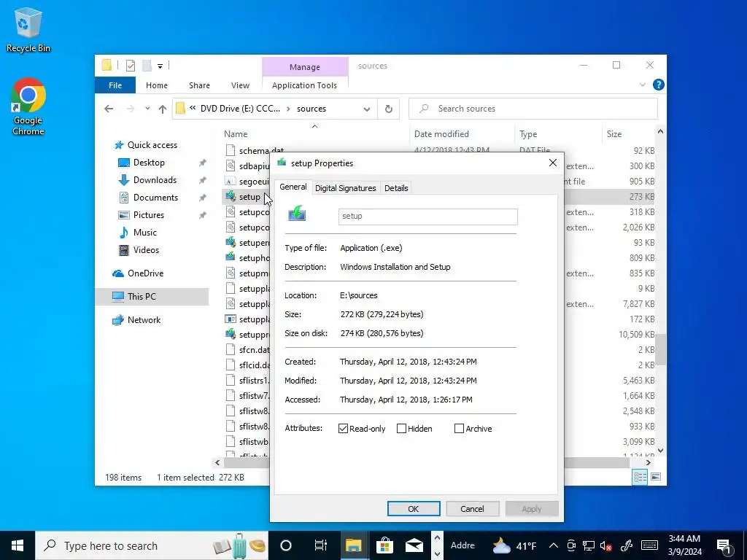Toggle the Read-only attribute checkbox
The image size is (747, 560).
point(343,429)
